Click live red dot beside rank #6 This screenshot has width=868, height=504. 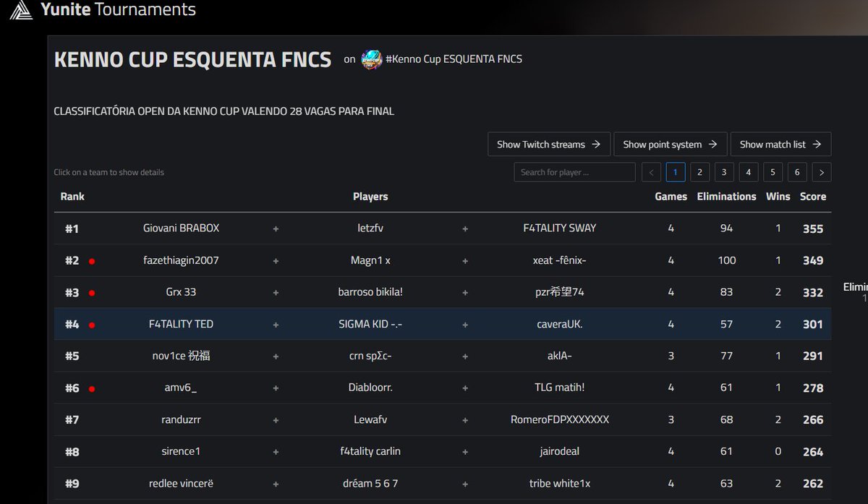point(92,388)
